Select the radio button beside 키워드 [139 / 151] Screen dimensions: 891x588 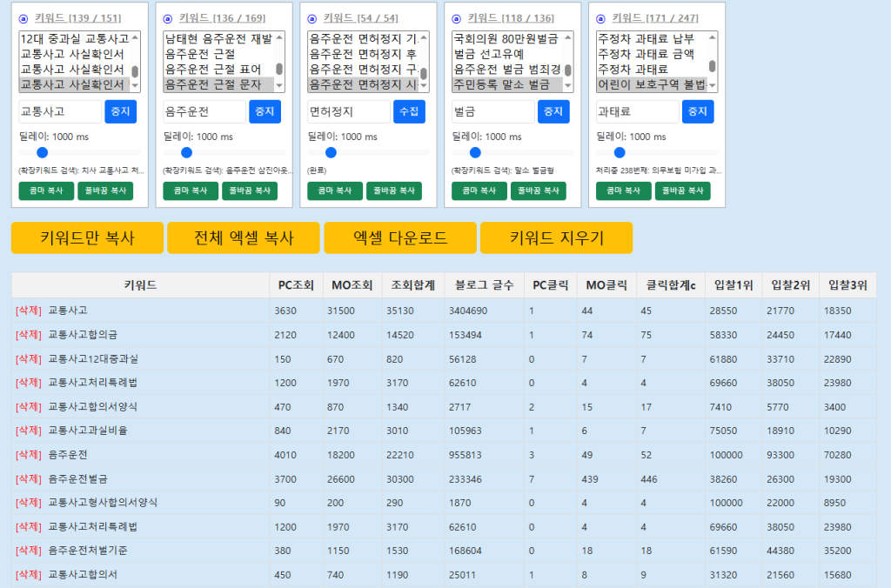click(x=23, y=18)
